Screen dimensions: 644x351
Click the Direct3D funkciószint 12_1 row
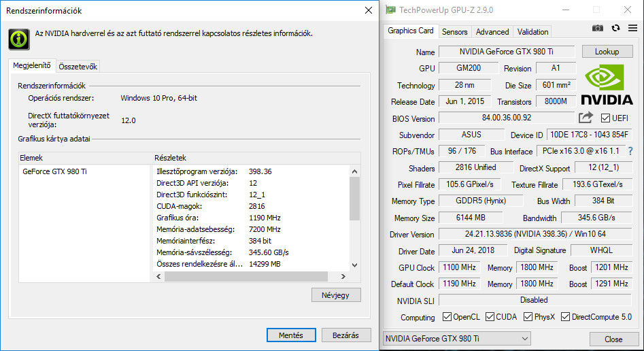(252, 195)
